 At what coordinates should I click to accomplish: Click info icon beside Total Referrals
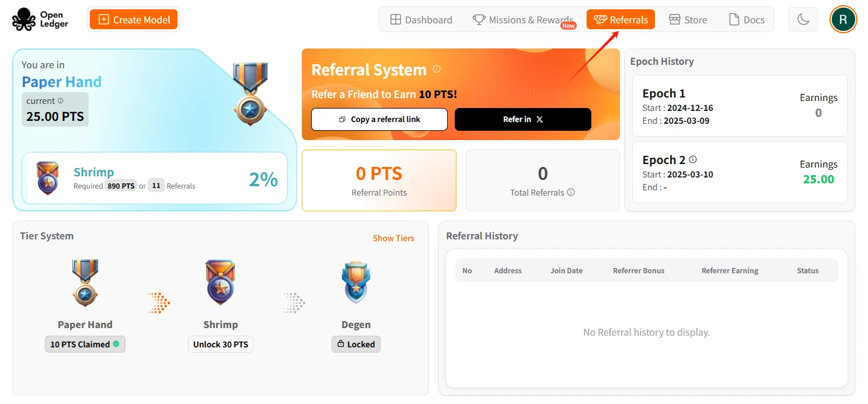[x=571, y=192]
